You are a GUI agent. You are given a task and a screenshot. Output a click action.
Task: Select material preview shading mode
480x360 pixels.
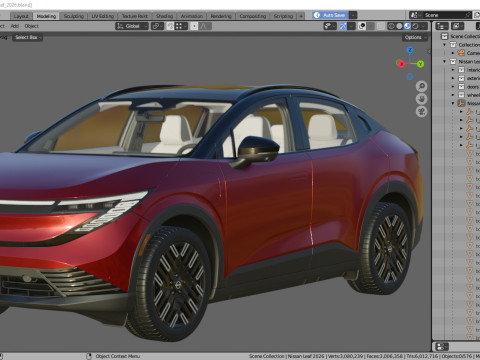[x=407, y=26]
